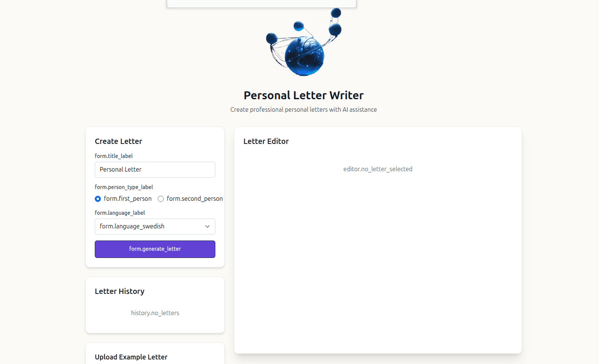Open the Upload Example Letter section
This screenshot has height=364, width=599.
tap(131, 357)
